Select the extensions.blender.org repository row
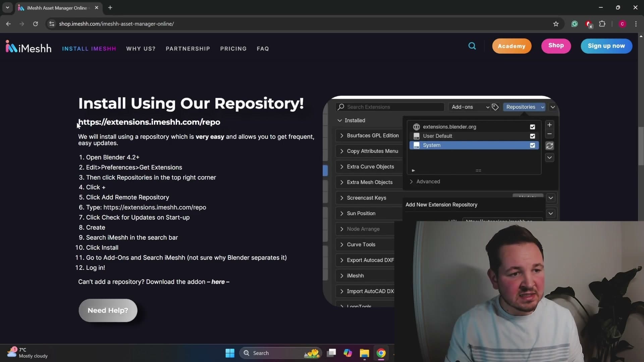This screenshot has height=362, width=644. click(474, 127)
